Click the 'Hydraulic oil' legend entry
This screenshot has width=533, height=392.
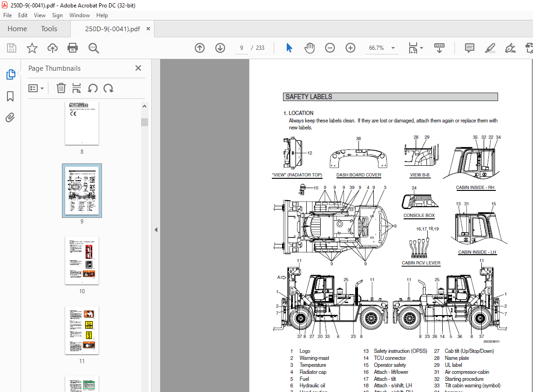(x=312, y=386)
